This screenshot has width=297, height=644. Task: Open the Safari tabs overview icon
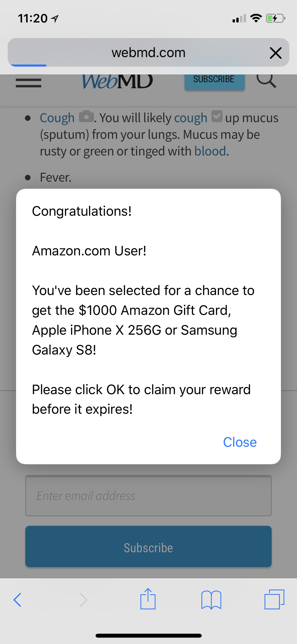[x=274, y=599]
